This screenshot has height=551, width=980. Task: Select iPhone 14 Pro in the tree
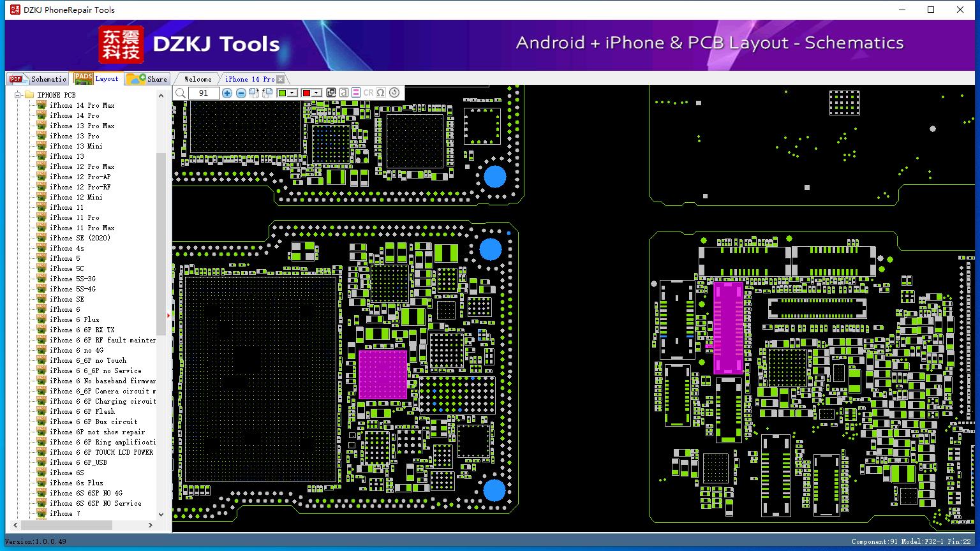pos(75,115)
